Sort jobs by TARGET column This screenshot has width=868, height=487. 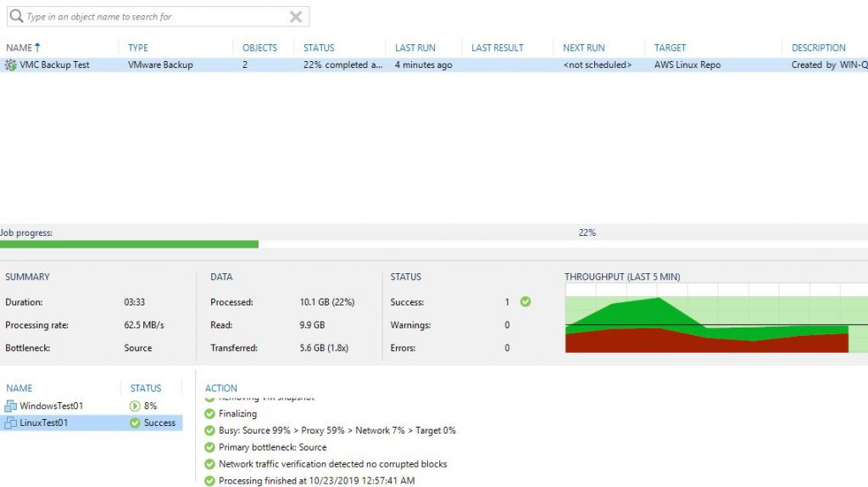(x=670, y=48)
